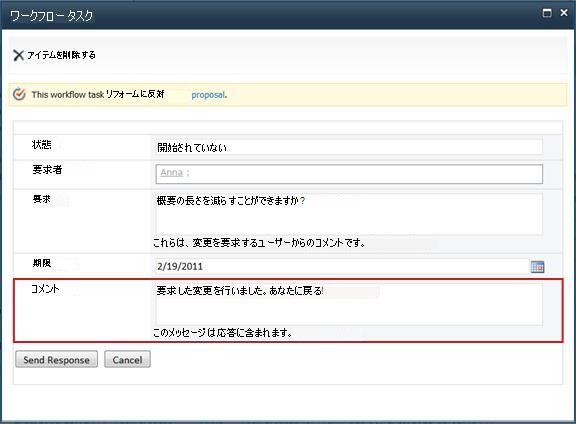This screenshot has width=576, height=424.
Task: Click the 期限 field label
Action: [42, 263]
